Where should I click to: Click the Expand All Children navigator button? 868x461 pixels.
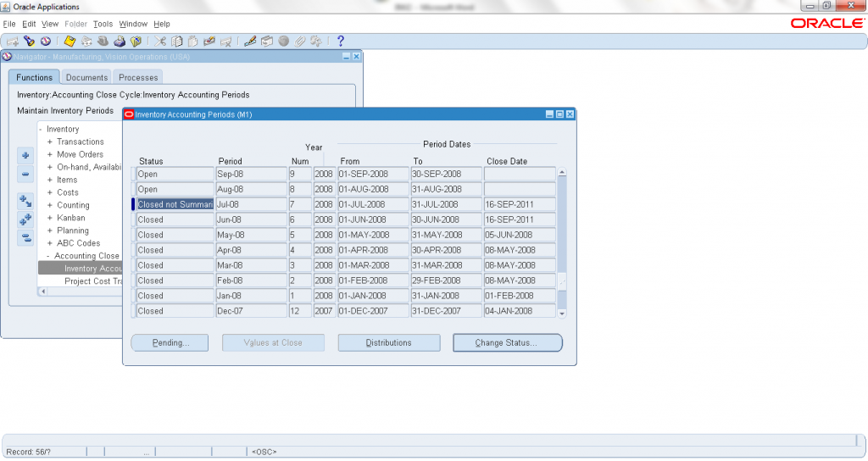coord(25,219)
